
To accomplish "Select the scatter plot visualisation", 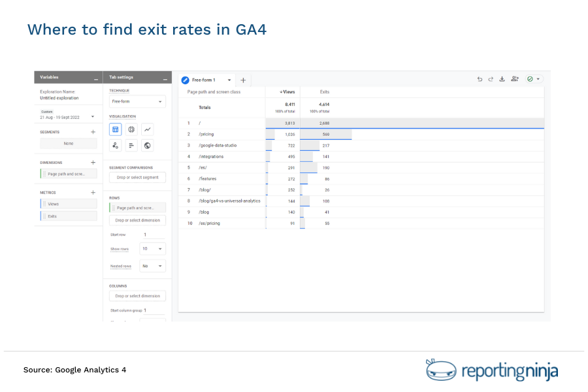I will coord(115,145).
